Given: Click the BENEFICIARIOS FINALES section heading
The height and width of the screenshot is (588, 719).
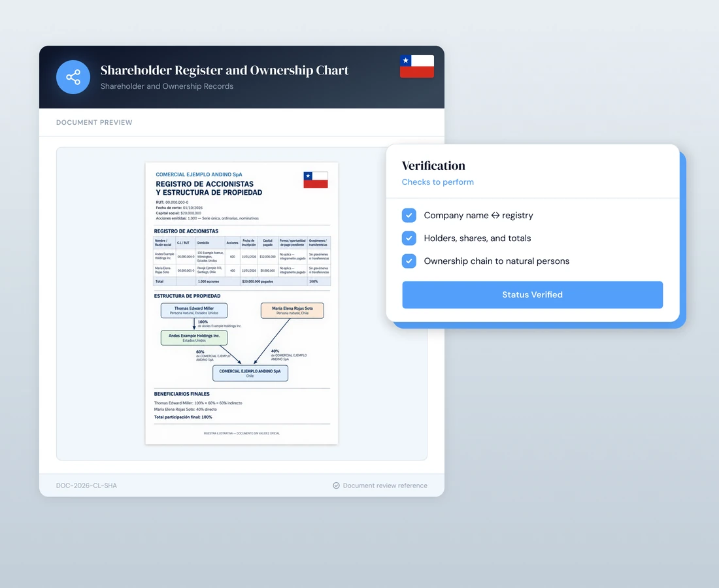Looking at the screenshot, I should pyautogui.click(x=182, y=394).
